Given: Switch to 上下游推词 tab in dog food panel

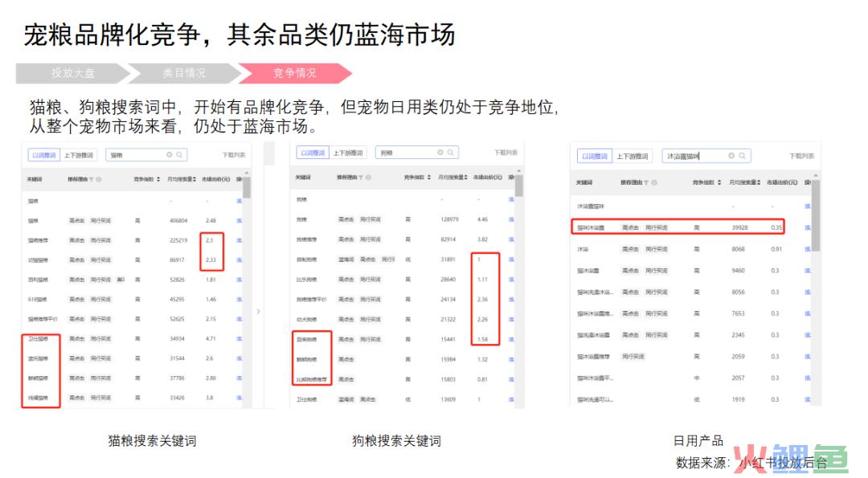Looking at the screenshot, I should [x=348, y=153].
